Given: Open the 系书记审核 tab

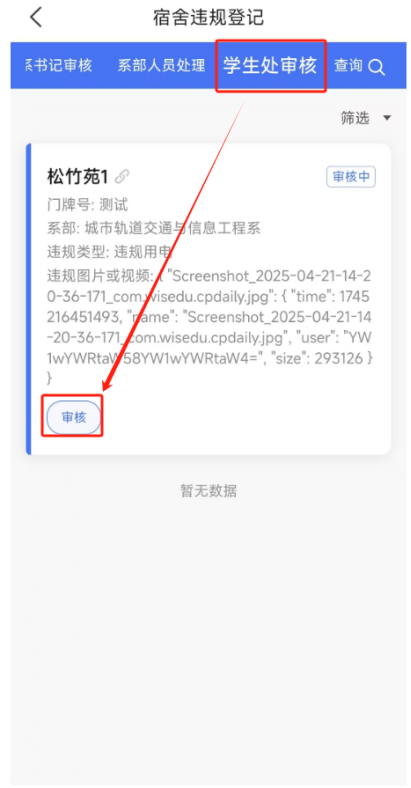Looking at the screenshot, I should [x=58, y=66].
